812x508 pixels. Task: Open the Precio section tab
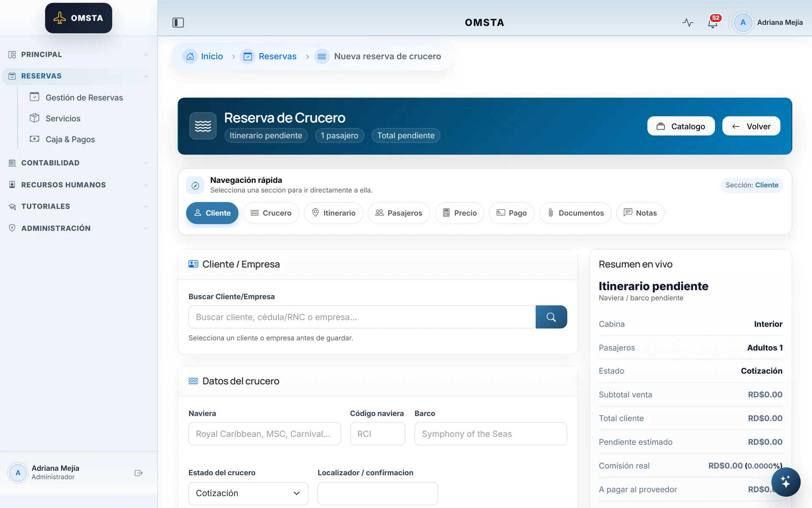tap(459, 213)
